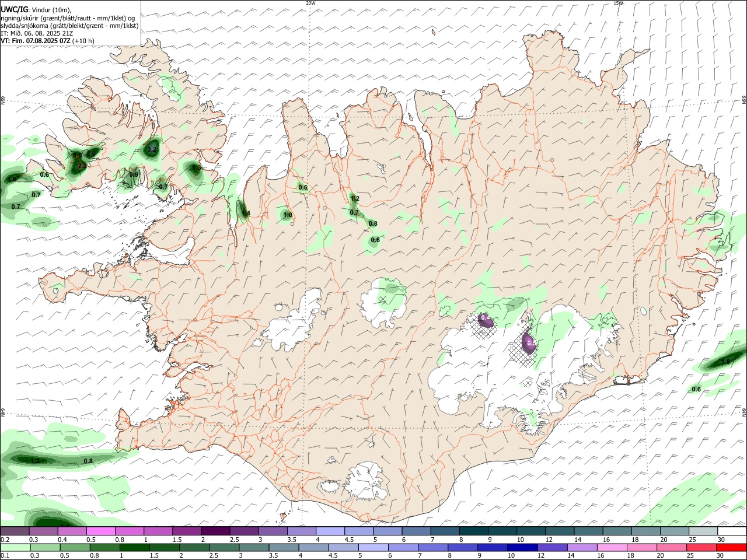This screenshot has height=560, width=747.
Task: Select the bright red rain swatch labeled 30
Action: 731,548
